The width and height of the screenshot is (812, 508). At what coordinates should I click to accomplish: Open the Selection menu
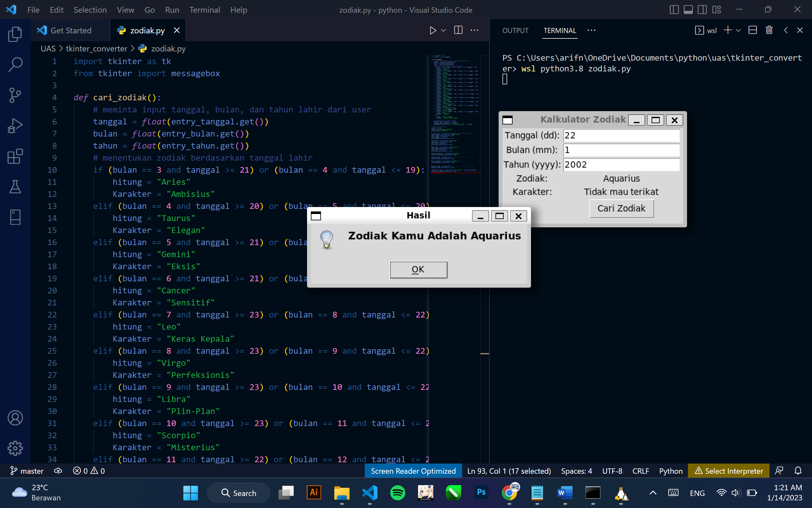pos(90,10)
